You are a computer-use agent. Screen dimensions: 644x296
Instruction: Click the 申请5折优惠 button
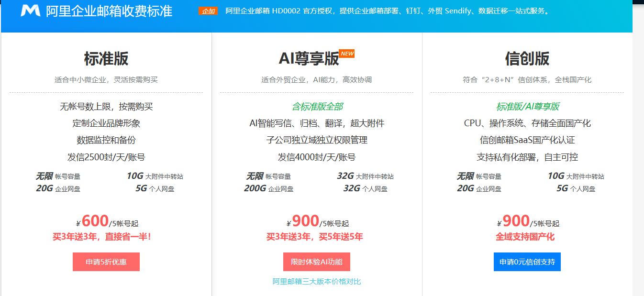pos(106,262)
